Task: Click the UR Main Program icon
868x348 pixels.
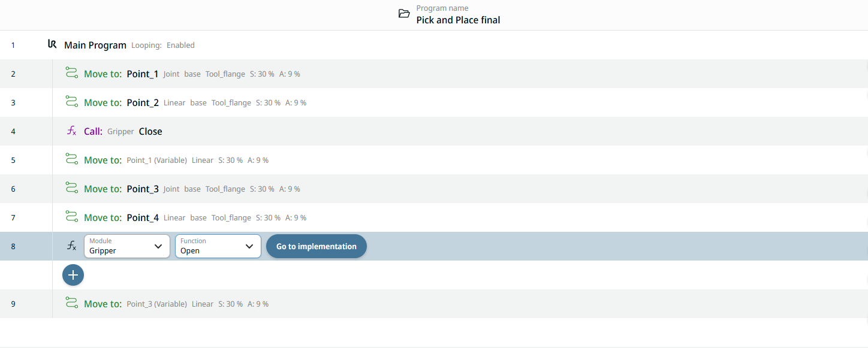Action: 52,44
